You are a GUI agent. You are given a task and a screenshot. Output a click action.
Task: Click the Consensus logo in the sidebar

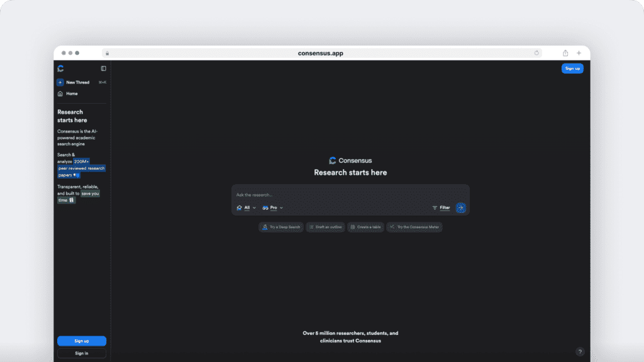60,69
